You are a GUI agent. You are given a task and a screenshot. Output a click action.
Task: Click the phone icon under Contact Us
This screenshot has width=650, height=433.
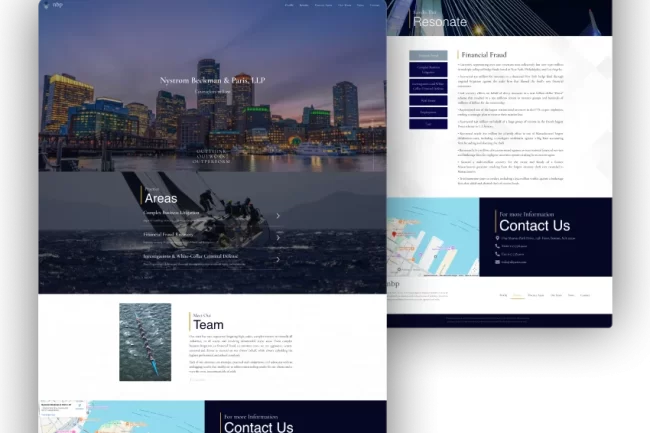click(497, 246)
